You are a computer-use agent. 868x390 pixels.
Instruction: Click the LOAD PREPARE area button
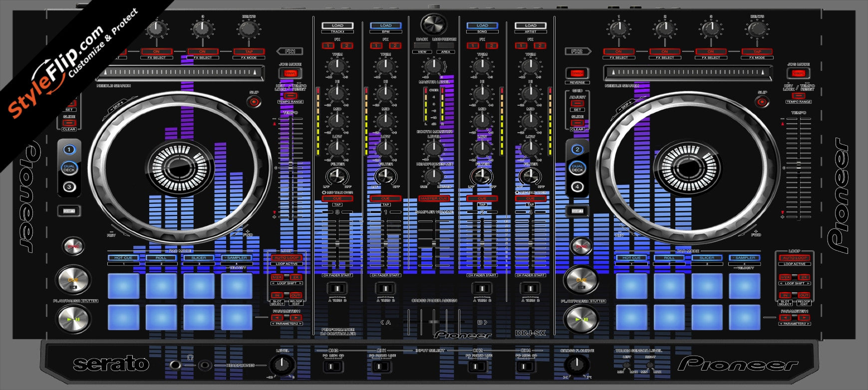click(x=445, y=45)
